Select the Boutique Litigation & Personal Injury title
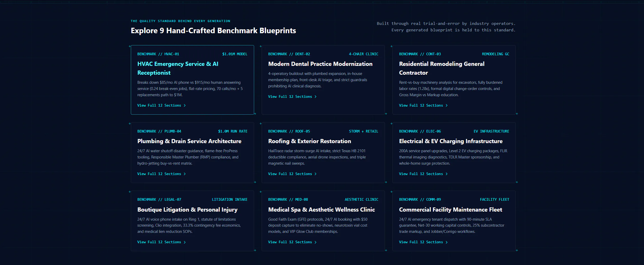 point(187,210)
